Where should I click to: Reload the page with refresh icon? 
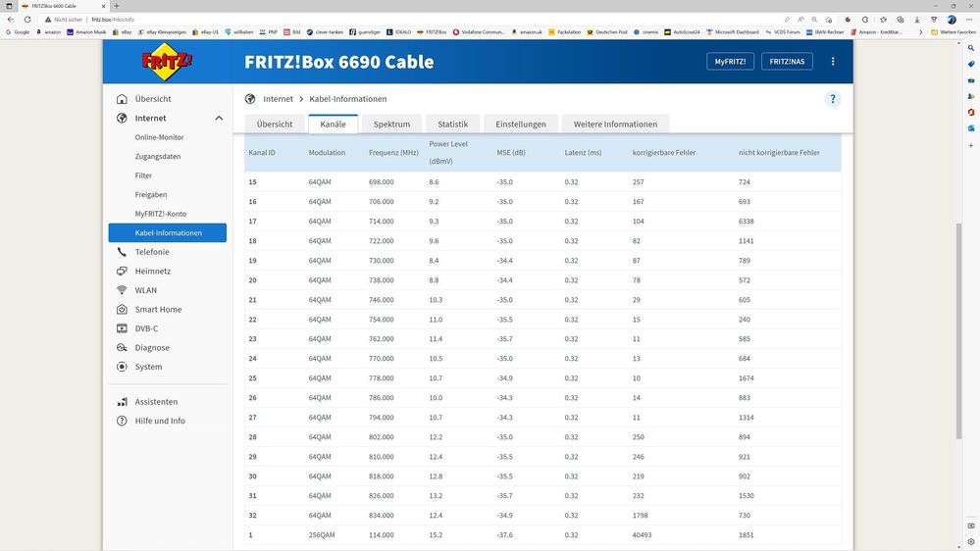pyautogui.click(x=27, y=20)
